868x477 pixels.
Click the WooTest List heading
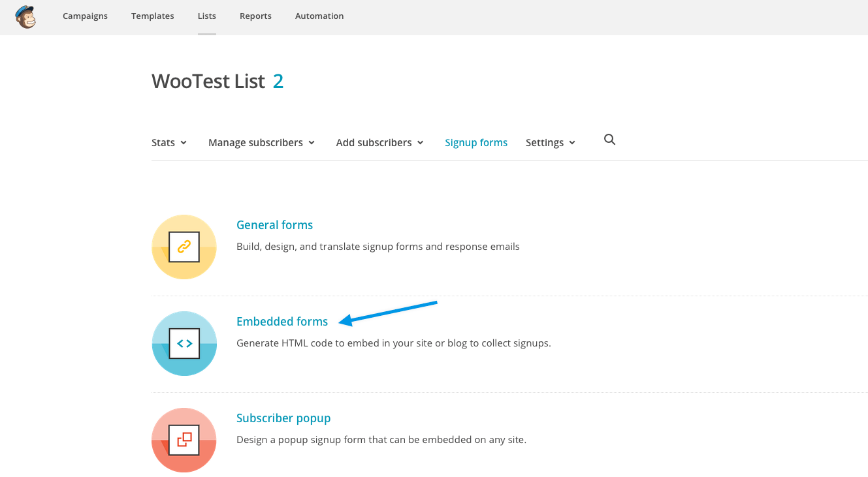tap(208, 82)
